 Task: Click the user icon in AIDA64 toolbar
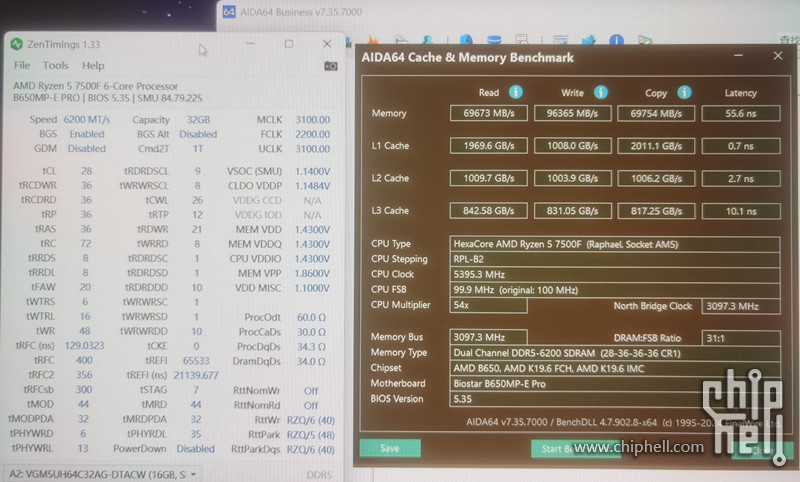[428, 40]
